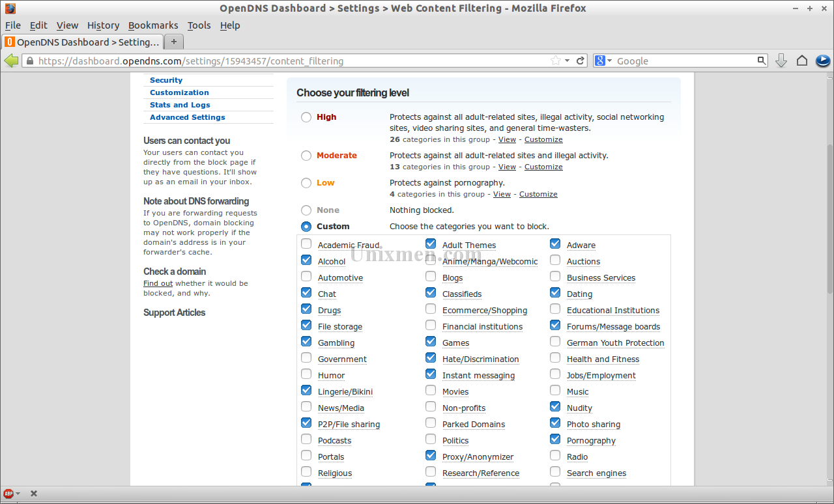The width and height of the screenshot is (834, 504).
Task: Click the Firefox logo in title bar
Action: coord(10,8)
